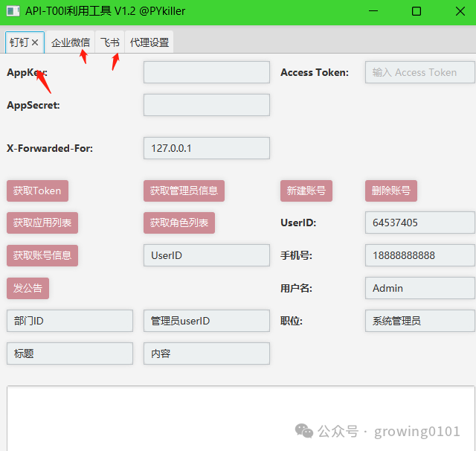This screenshot has height=451, width=476.
Task: Click the 内容 input field
Action: pos(207,354)
